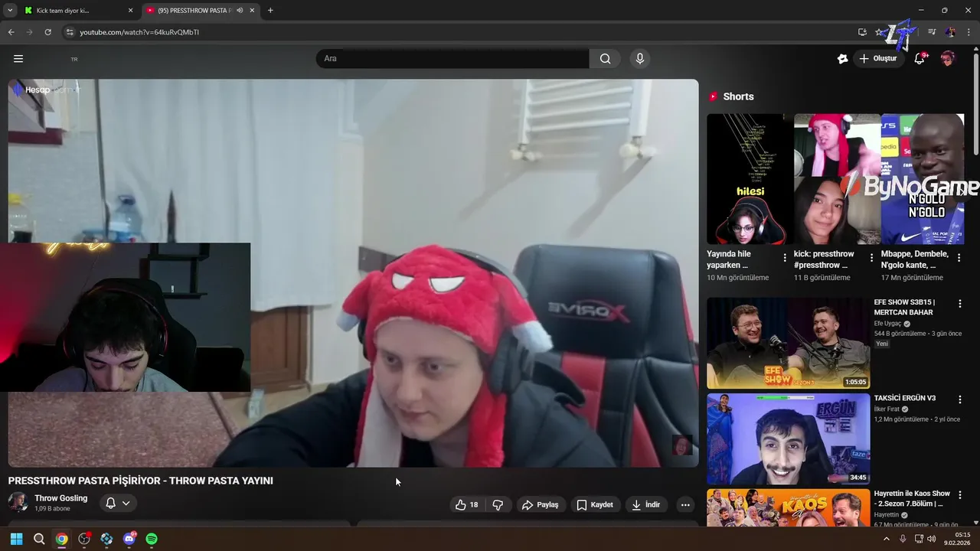Open a new Chrome tab

point(270,11)
